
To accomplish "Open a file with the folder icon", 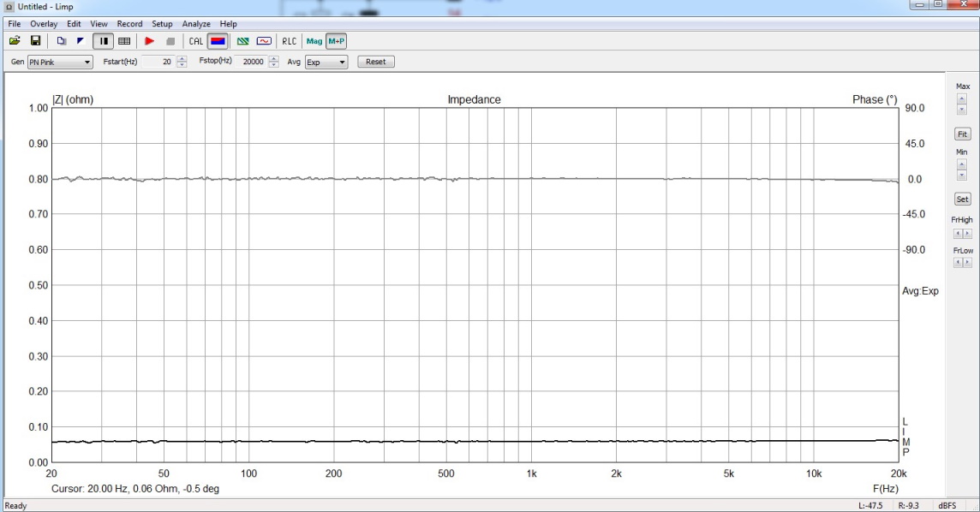I will point(15,41).
